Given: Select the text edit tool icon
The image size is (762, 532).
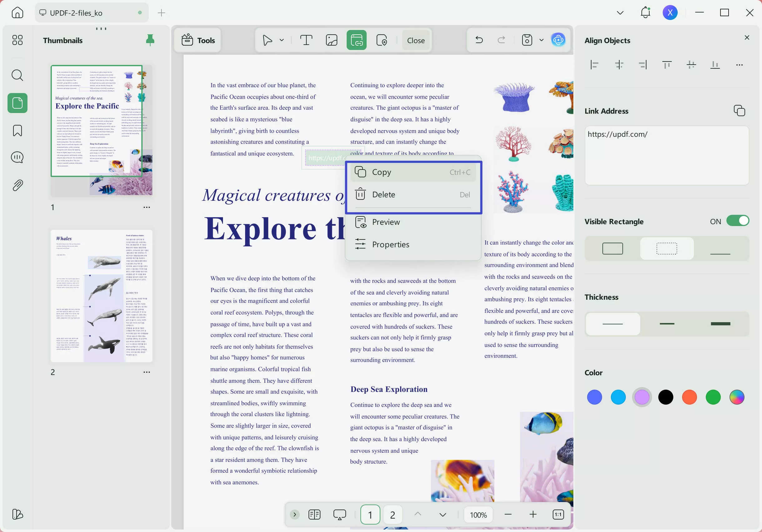Looking at the screenshot, I should (x=306, y=40).
